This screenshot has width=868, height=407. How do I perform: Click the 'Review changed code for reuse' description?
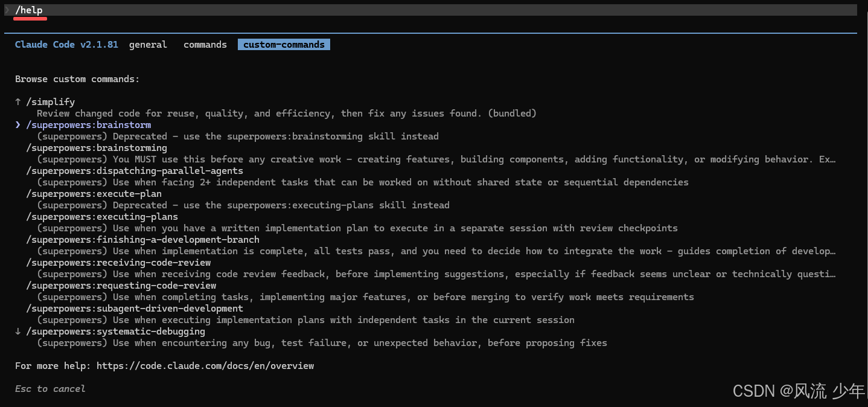pyautogui.click(x=287, y=114)
